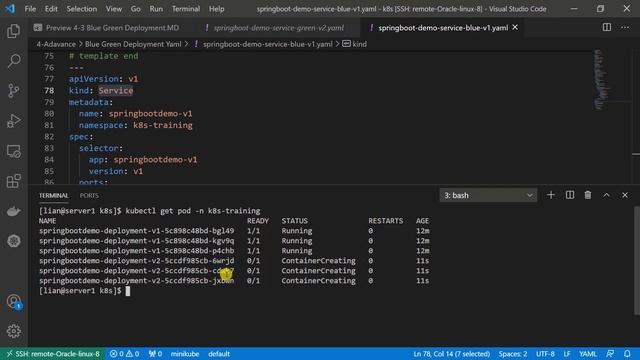The width and height of the screenshot is (640, 360).
Task: Click k8s-training namespace value on line 81
Action: (x=163, y=125)
